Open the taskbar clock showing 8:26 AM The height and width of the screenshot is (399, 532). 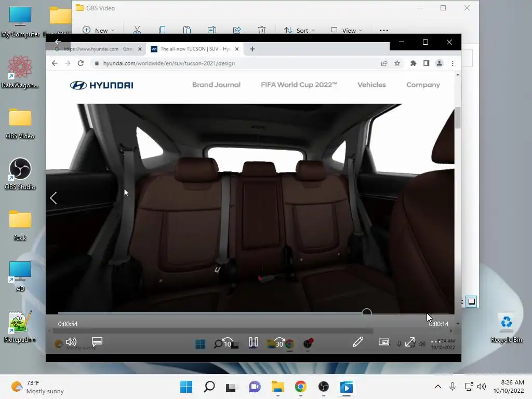(509, 387)
